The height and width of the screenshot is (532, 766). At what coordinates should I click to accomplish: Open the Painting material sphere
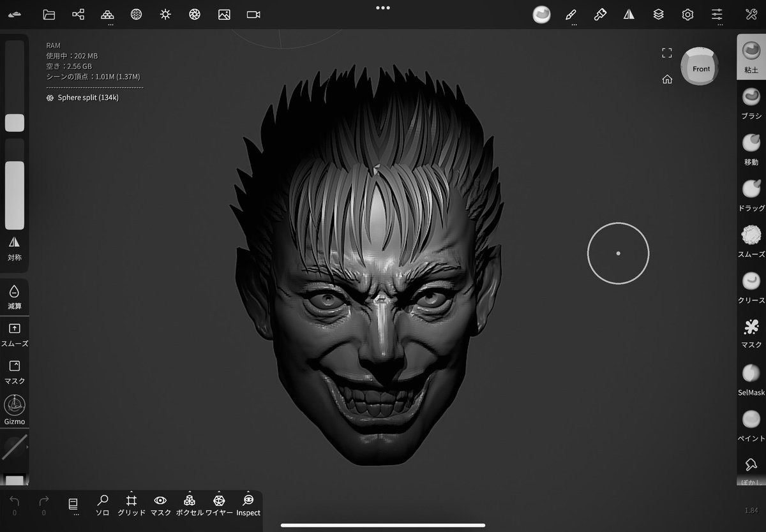pos(542,15)
